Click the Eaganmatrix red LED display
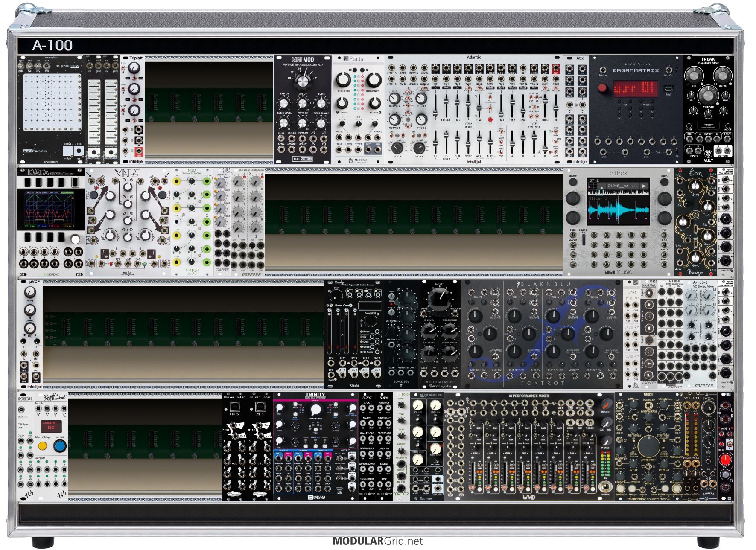This screenshot has width=756, height=550. 636,88
